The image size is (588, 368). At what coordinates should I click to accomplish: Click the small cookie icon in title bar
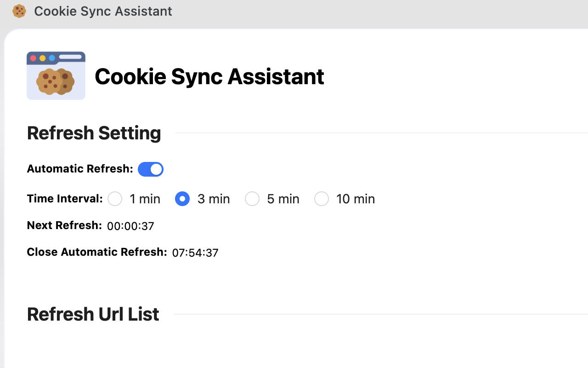click(x=19, y=11)
